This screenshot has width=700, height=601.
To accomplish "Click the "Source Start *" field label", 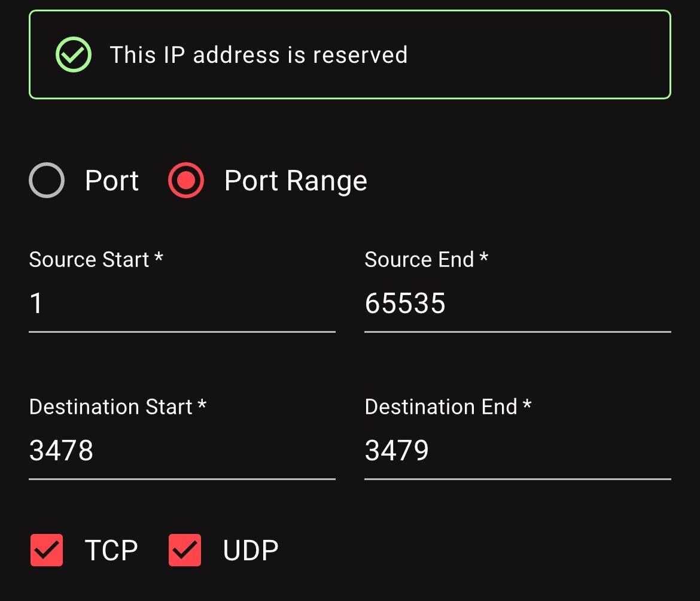I will coord(96,259).
